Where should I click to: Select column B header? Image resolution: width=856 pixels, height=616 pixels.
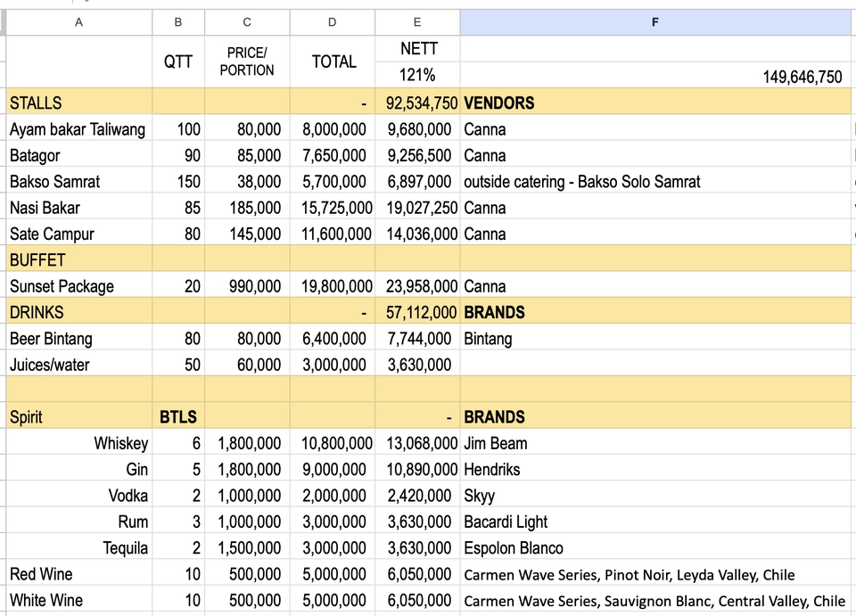click(178, 22)
